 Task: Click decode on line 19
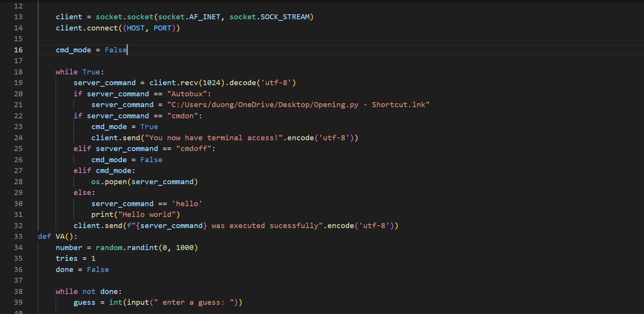243,83
